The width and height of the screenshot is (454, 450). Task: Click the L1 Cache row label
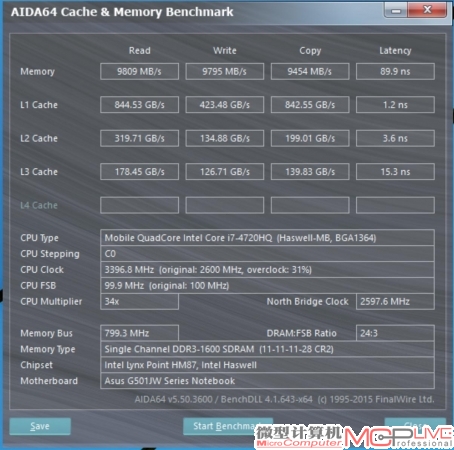(39, 105)
